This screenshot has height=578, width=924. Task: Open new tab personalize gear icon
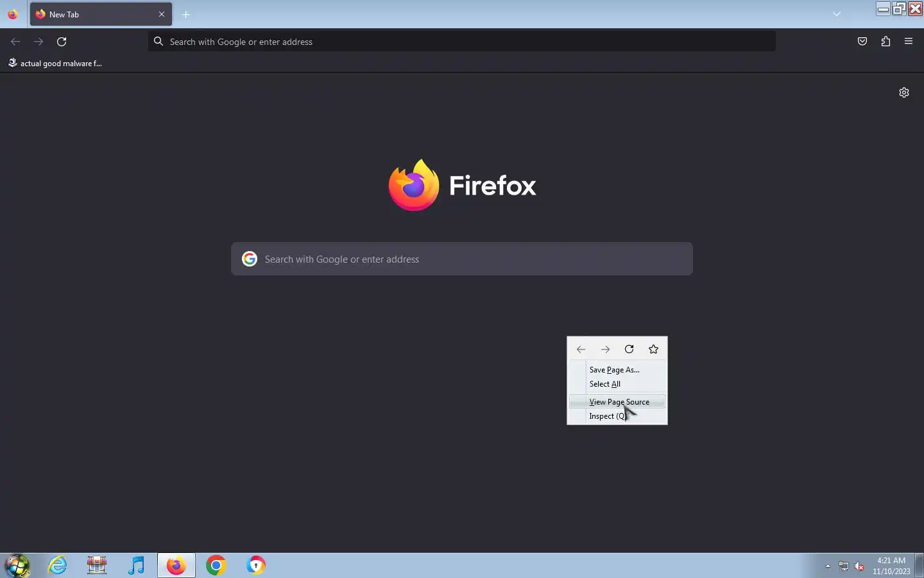[904, 92]
